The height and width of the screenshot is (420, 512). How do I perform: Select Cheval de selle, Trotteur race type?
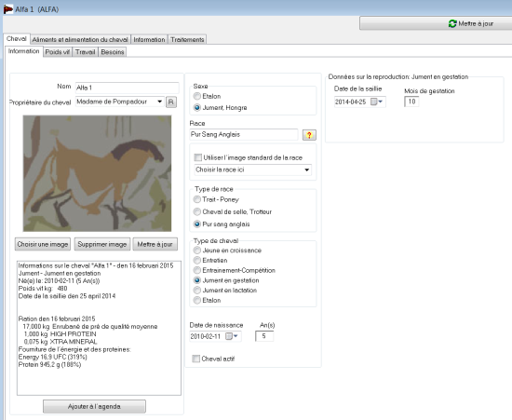(x=197, y=211)
